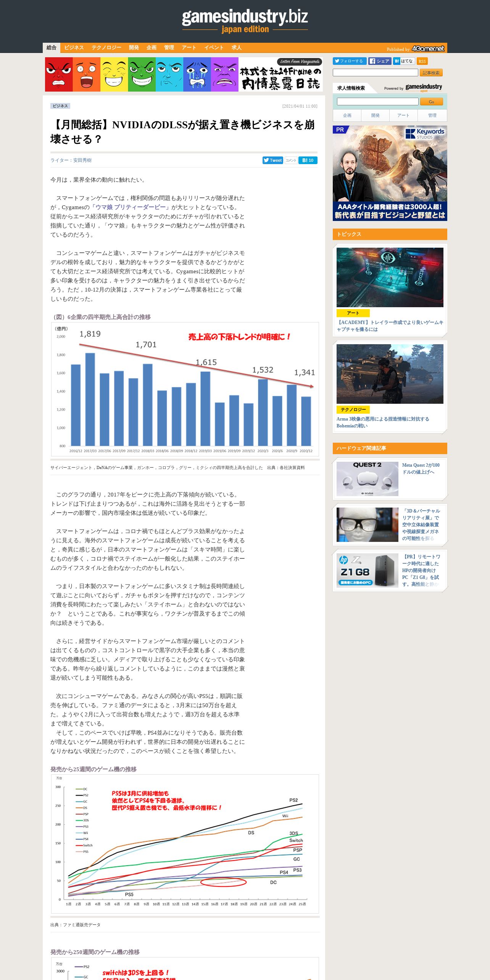This screenshot has height=980, width=490.
Task: Open the 管理 navigation tab
Action: point(169,48)
